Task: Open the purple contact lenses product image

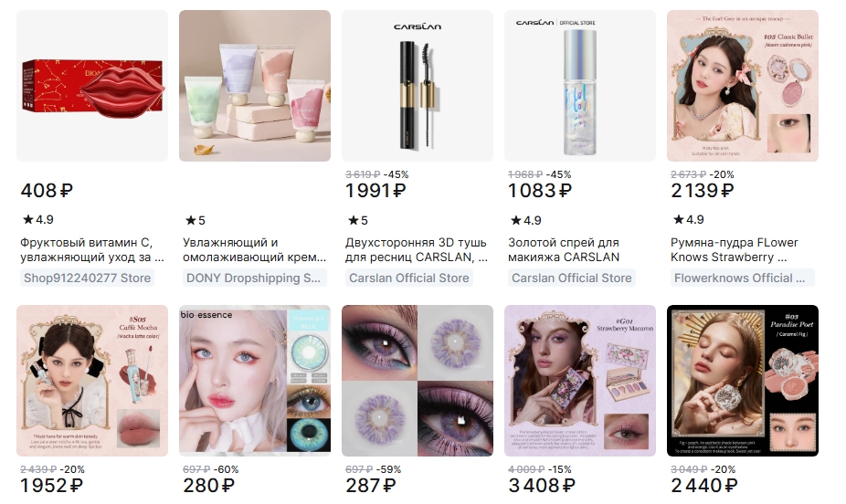Action: pos(418,381)
